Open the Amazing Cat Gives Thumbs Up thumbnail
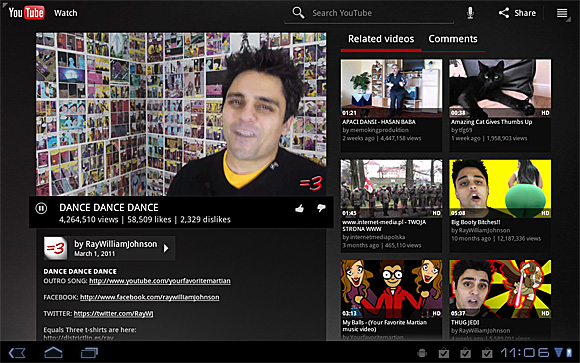Viewport: 580px width, 363px height. click(x=500, y=88)
